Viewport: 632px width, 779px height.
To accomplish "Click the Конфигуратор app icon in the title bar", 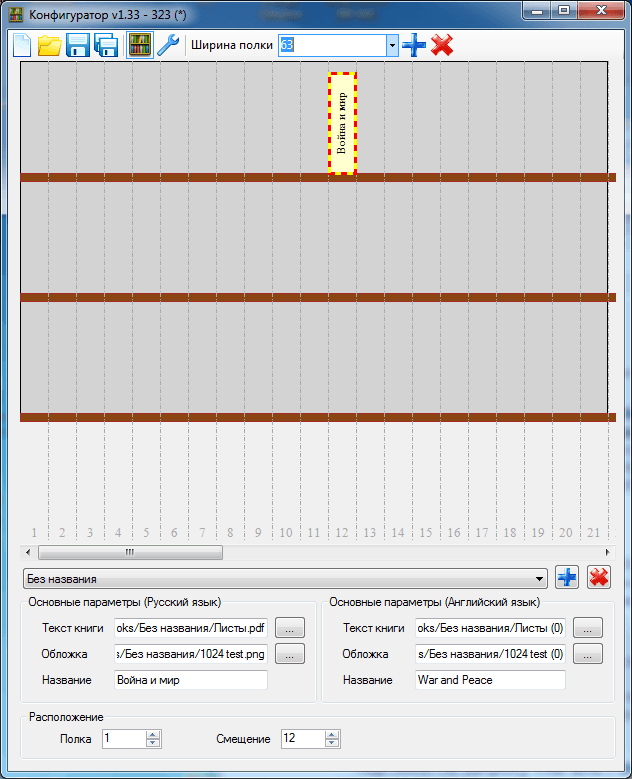I will 16,14.
